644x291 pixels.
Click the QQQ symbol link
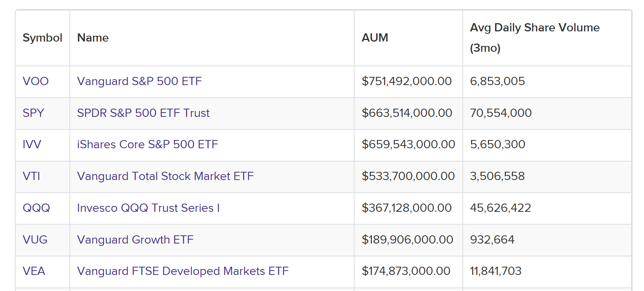point(36,208)
